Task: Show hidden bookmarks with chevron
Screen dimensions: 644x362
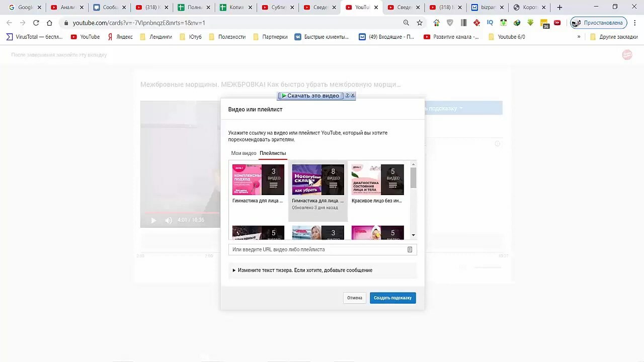Action: tap(579, 37)
